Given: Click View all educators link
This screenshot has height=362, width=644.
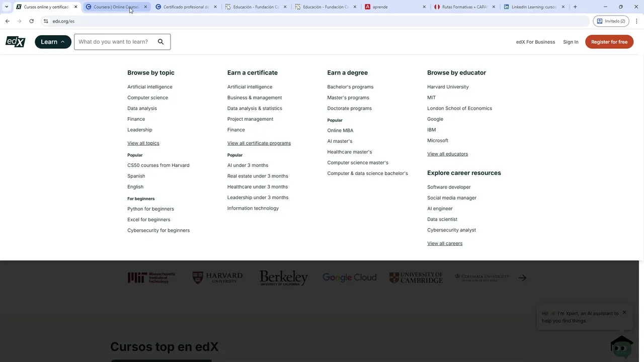Looking at the screenshot, I should tap(447, 154).
